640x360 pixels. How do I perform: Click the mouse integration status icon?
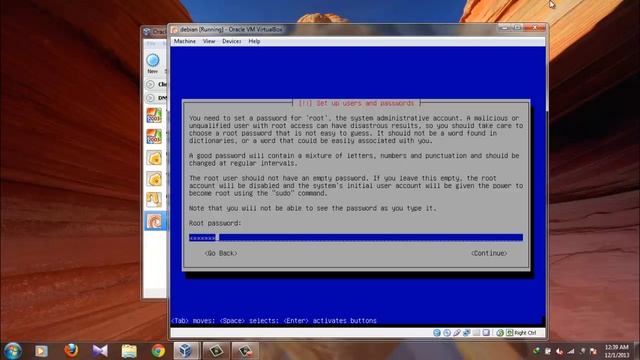500,333
